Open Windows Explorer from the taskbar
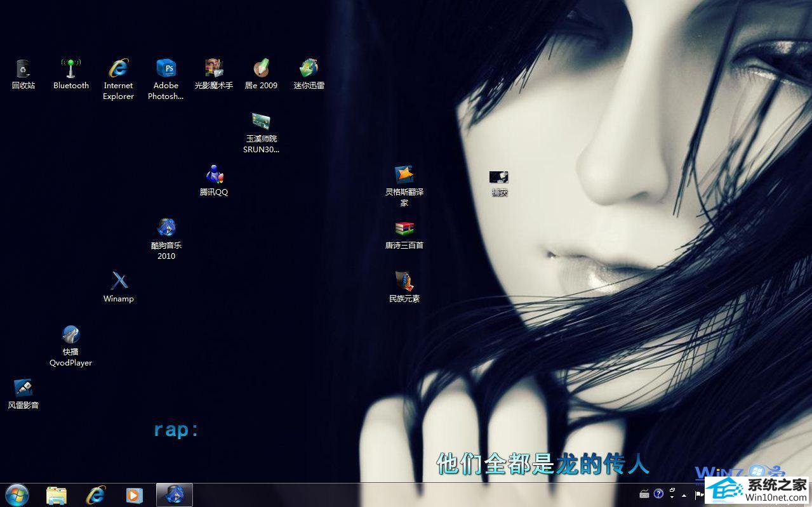Viewport: 812px width, 507px height. (57, 495)
